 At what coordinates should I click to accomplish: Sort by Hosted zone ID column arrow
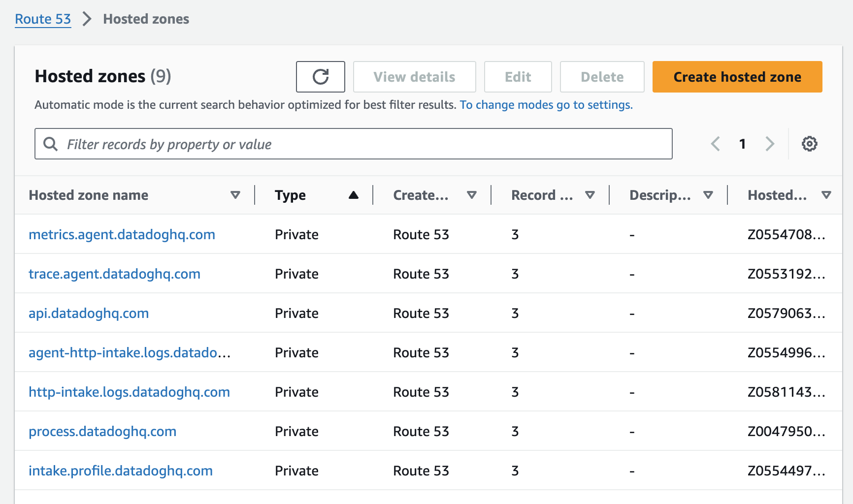coord(826,195)
